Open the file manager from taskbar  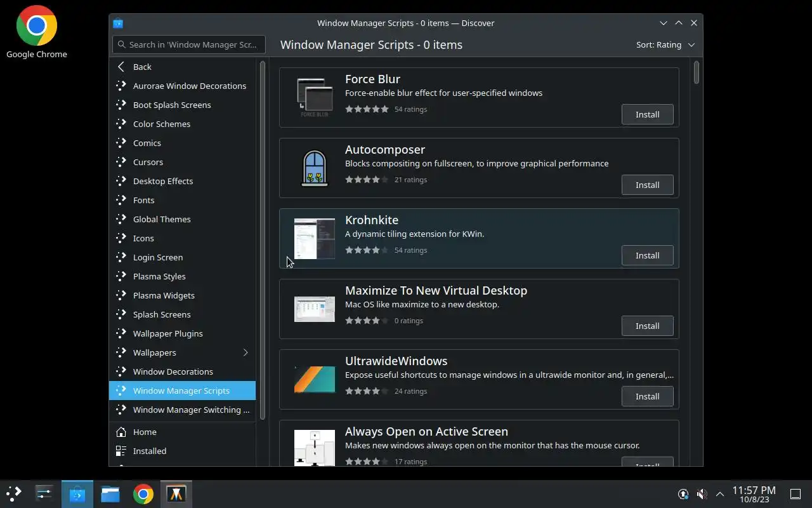coord(110,493)
